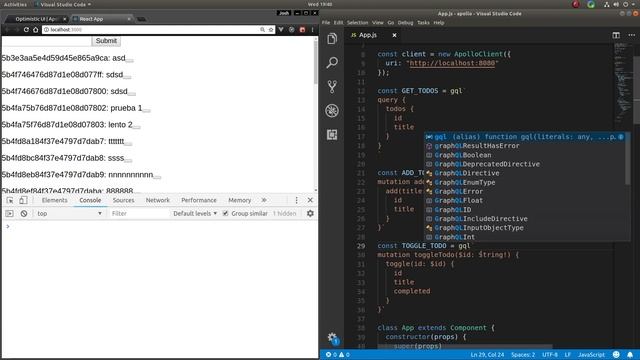Open the Debug view in activity bar
640x360 pixels.
coord(332,111)
